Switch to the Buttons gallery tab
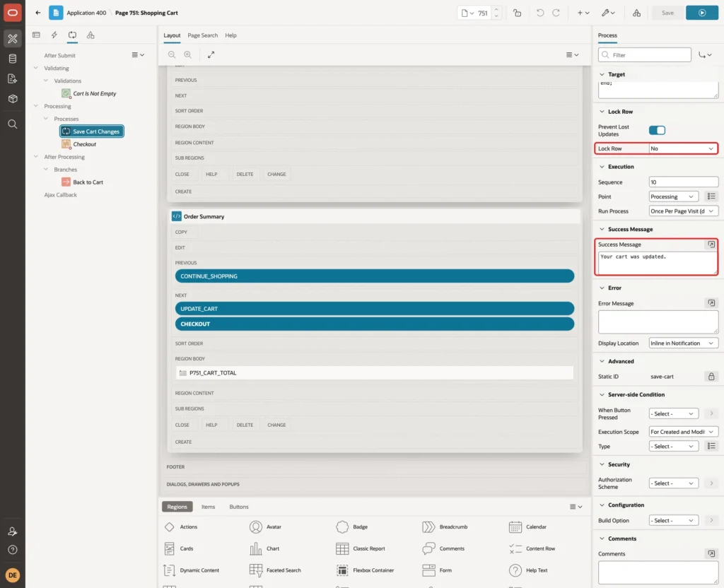724x588 pixels. 239,507
